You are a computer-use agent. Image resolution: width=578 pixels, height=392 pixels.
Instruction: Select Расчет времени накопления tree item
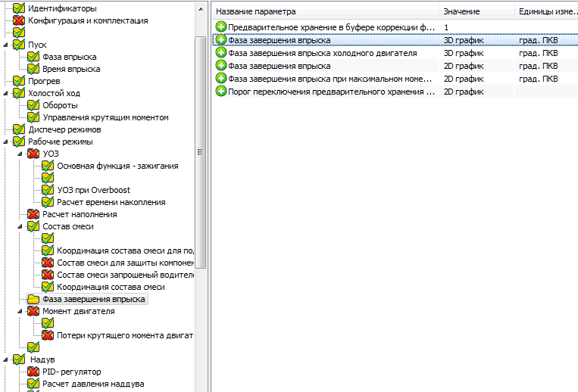coord(111,202)
